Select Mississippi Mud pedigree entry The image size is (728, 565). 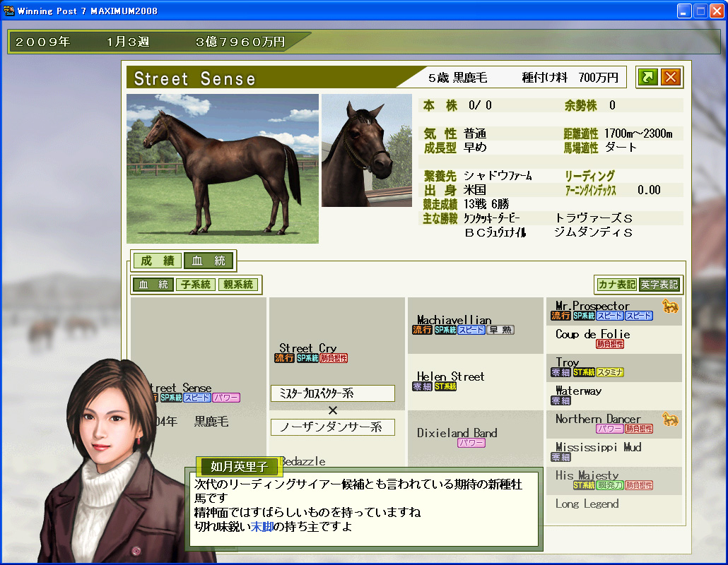click(599, 447)
